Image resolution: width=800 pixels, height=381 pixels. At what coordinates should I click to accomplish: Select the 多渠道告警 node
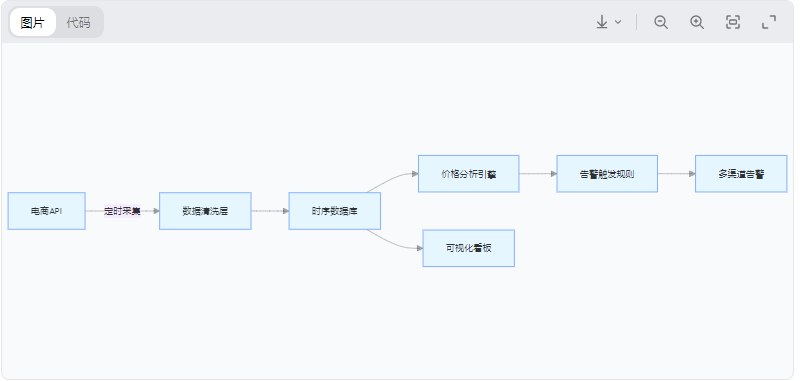(741, 173)
